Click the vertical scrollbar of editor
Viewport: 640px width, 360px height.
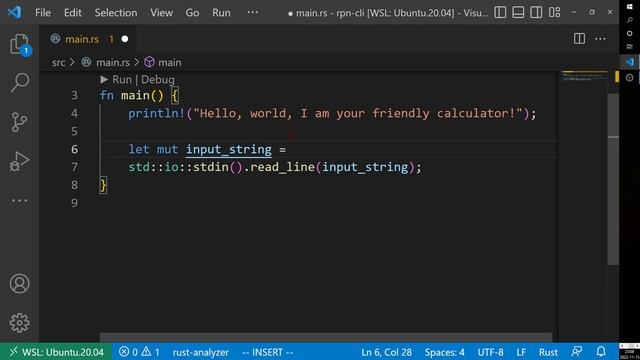coord(613,180)
